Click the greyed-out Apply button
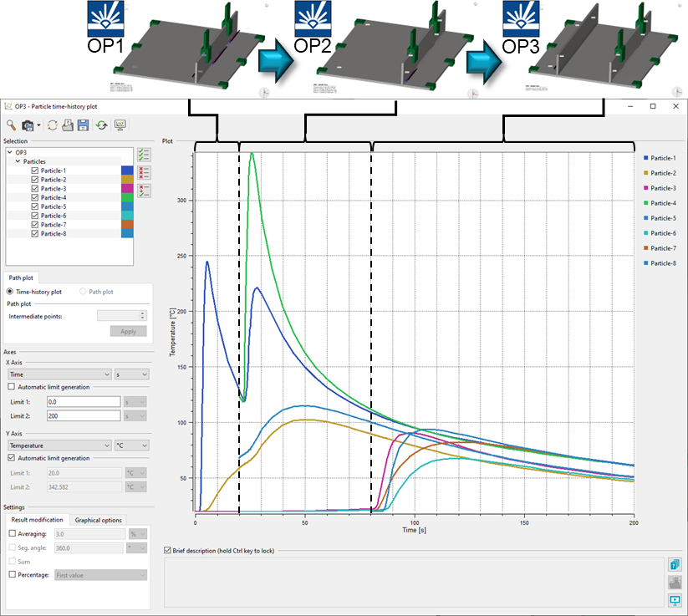 (128, 331)
